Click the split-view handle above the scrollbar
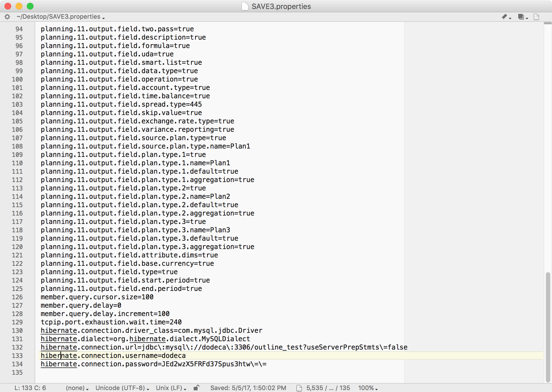Viewport: 552px width, 392px height. coord(548,23)
